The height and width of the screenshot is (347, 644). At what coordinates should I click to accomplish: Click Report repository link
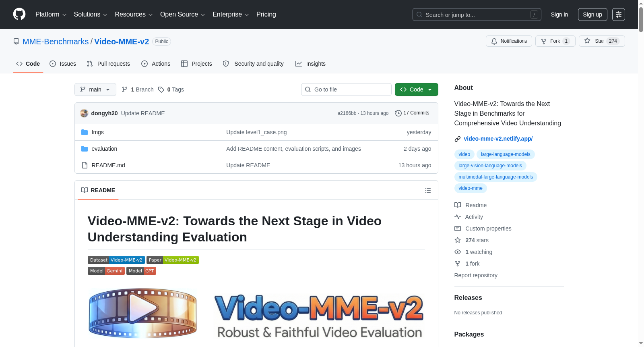(476, 275)
